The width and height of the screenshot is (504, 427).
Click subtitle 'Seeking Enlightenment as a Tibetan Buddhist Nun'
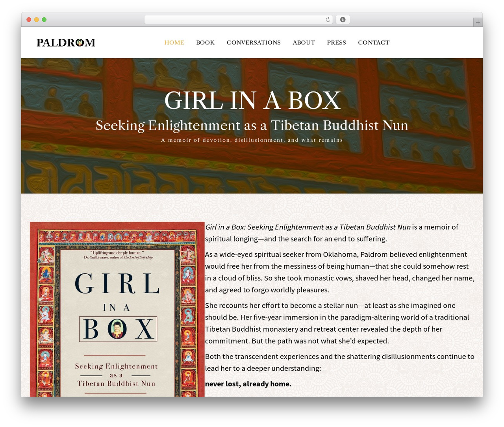point(252,125)
